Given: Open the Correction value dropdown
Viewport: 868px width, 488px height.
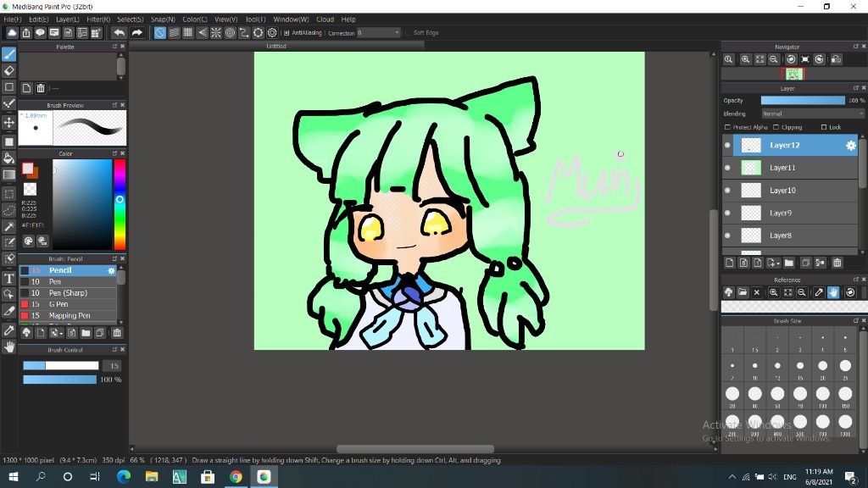Looking at the screenshot, I should pos(378,33).
